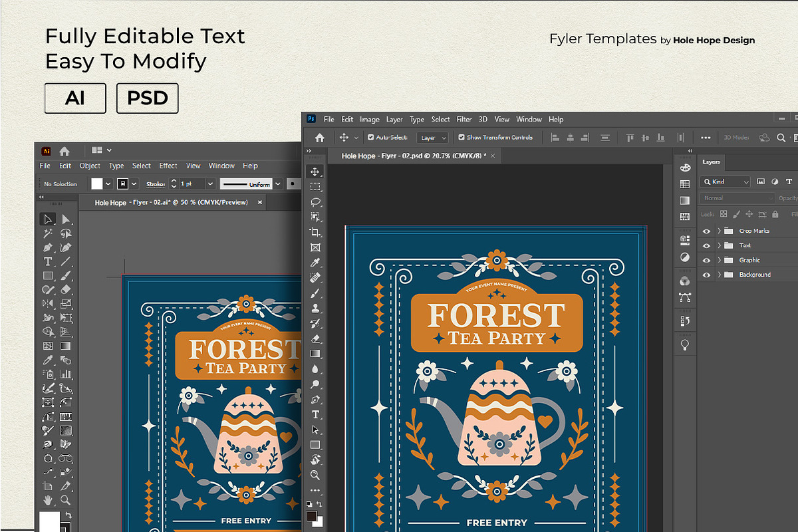Select Illustrator's Paintbrush tool
Screen dimensions: 798x532
[x=66, y=275]
